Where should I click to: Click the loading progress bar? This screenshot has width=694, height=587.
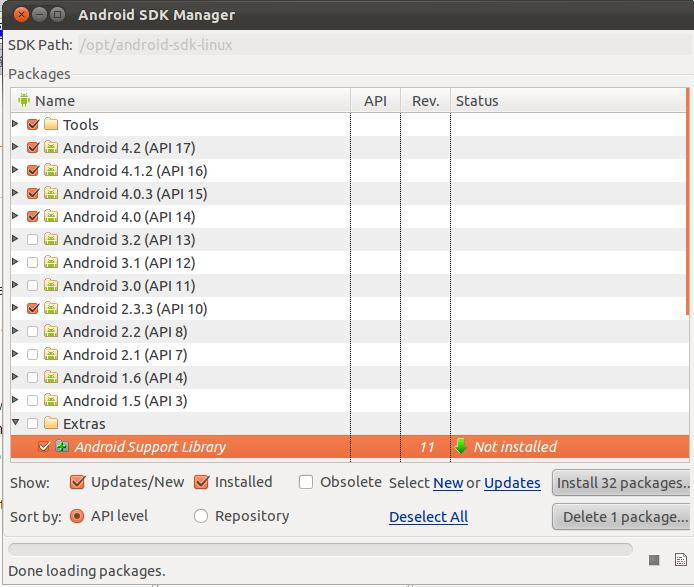tap(320, 549)
